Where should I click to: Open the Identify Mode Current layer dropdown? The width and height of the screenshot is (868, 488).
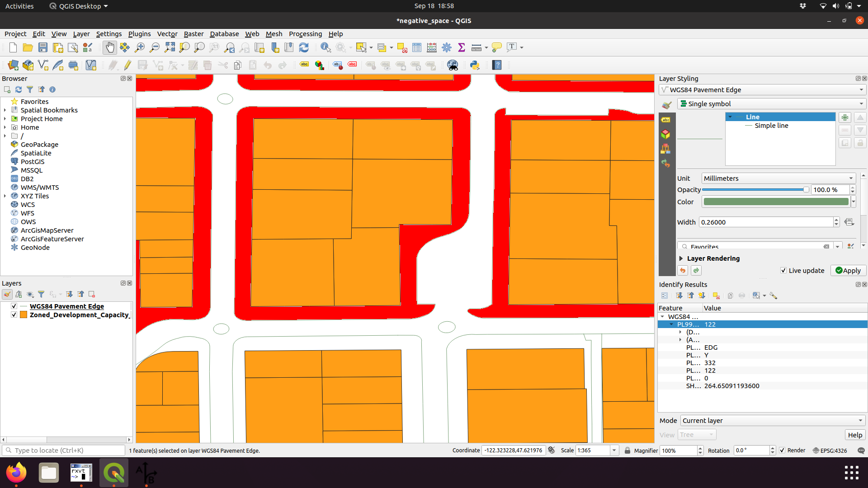[x=772, y=421]
